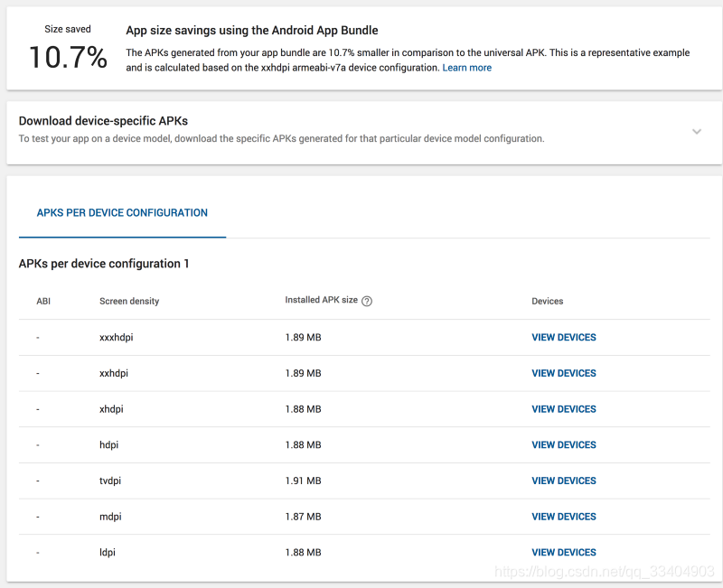723x588 pixels.
Task: Open the Learn more link
Action: pos(466,68)
